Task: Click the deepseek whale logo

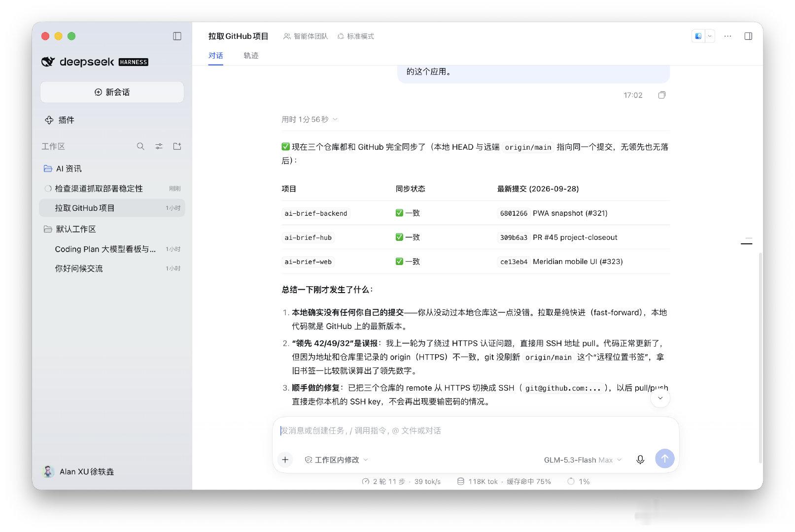Action: [x=48, y=62]
